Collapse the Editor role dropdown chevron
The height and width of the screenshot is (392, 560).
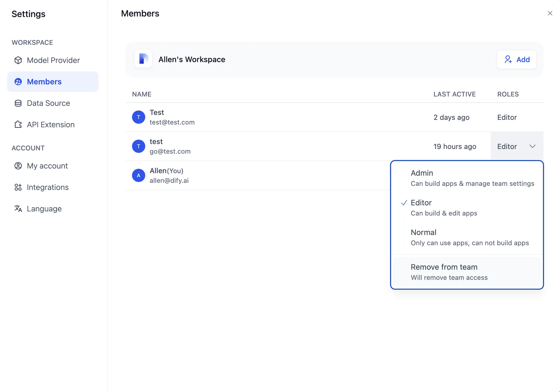[532, 146]
